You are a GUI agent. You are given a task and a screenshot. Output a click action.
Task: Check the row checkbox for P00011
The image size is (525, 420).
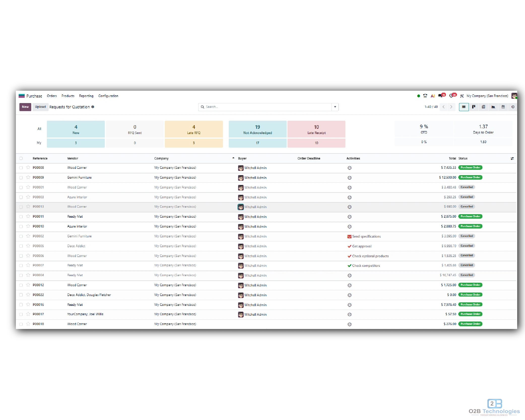point(21,216)
